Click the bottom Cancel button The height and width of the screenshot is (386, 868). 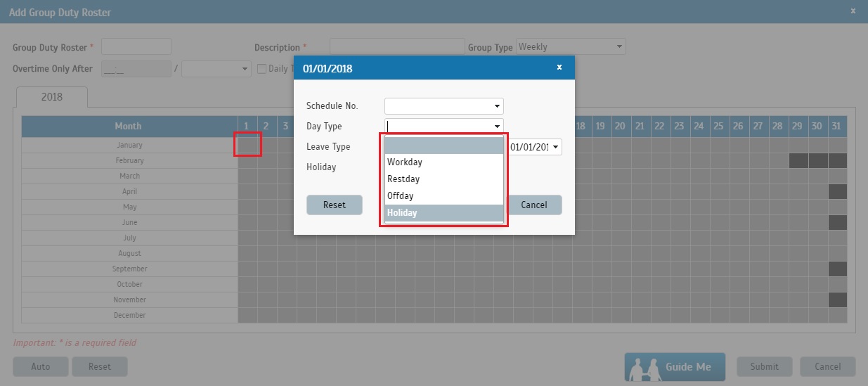point(828,366)
